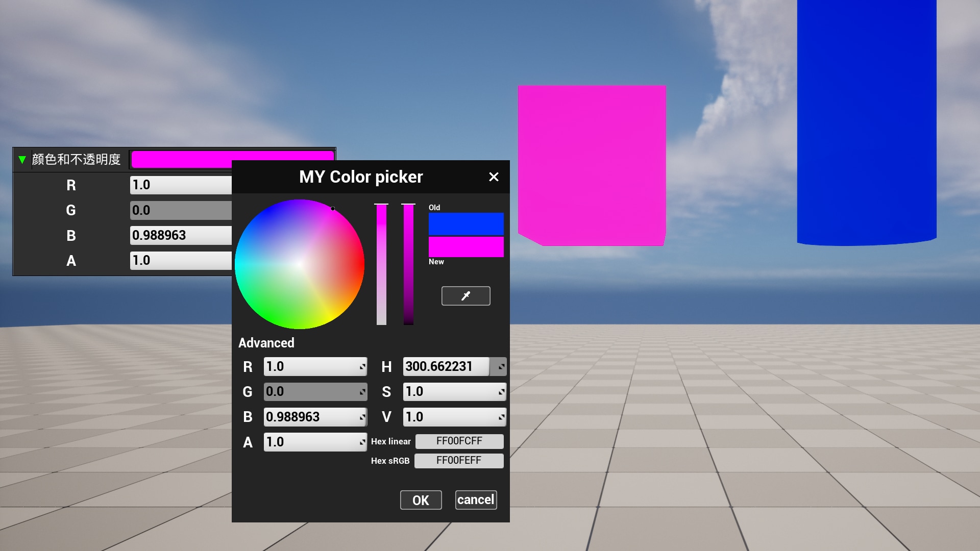Close the MY Color picker dialog
The height and width of the screenshot is (551, 980).
pyautogui.click(x=493, y=177)
